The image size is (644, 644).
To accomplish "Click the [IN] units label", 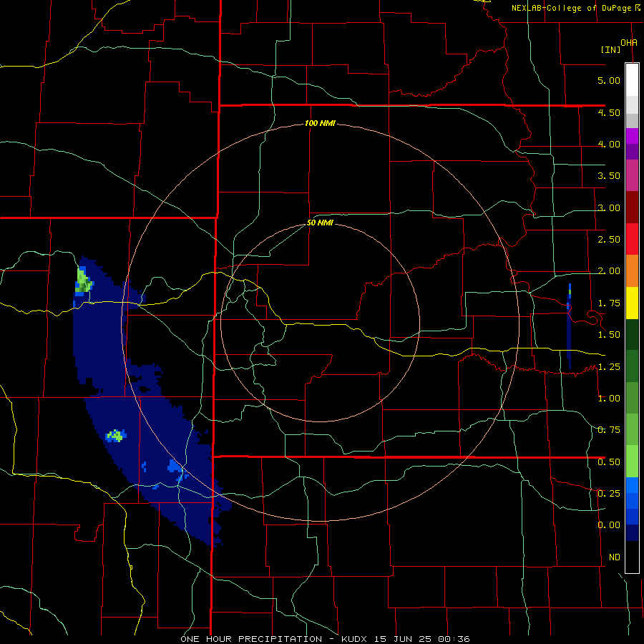I will coord(610,49).
